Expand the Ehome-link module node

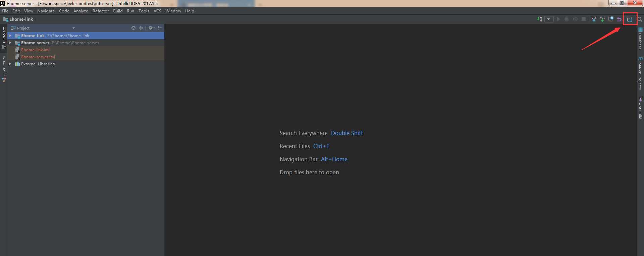pos(10,36)
